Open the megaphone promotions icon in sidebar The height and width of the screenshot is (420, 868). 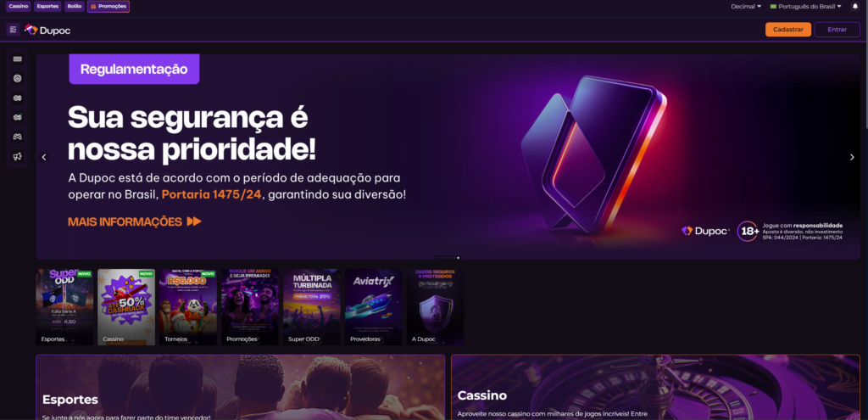[x=18, y=157]
